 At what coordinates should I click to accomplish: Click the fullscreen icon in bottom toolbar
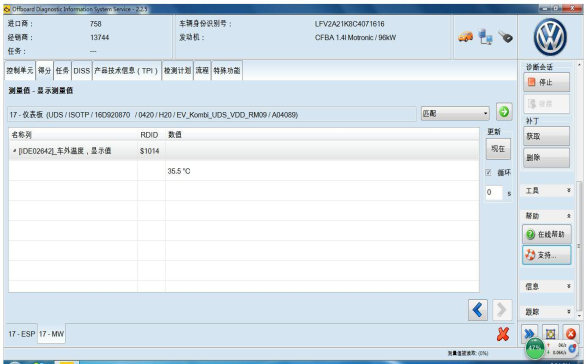550,333
